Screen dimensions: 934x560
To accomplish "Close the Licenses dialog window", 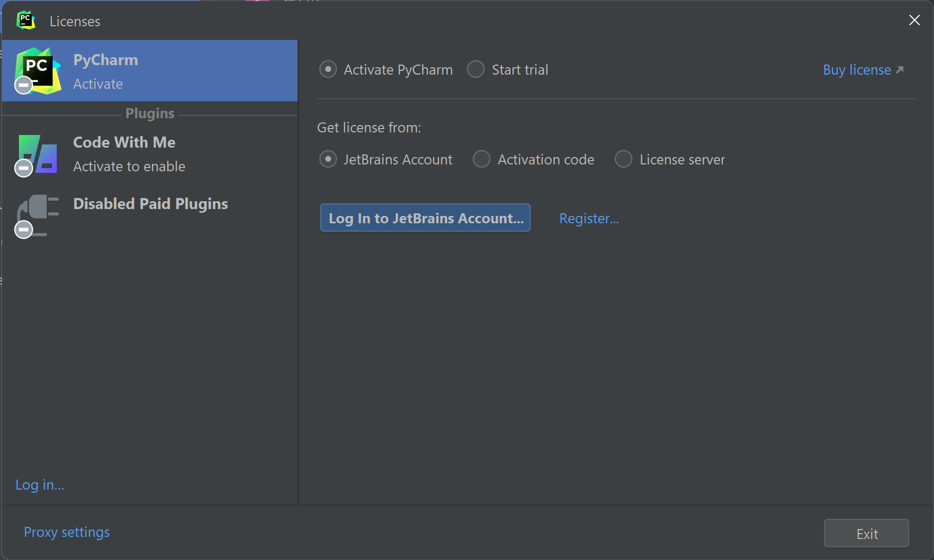I will click(x=914, y=20).
